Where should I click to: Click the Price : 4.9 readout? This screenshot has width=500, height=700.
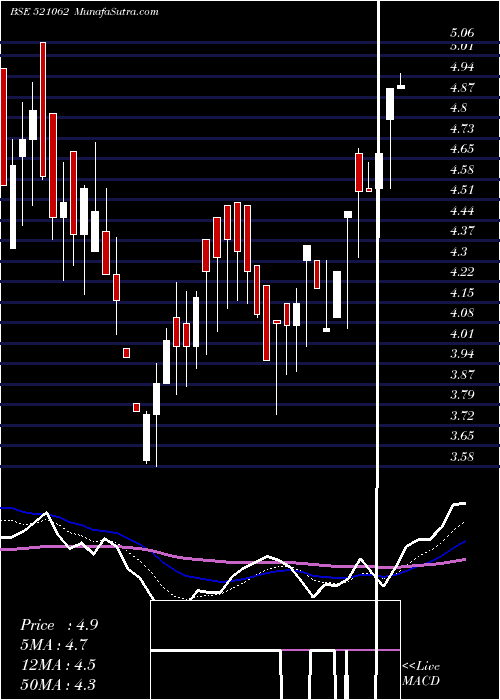pos(59,625)
